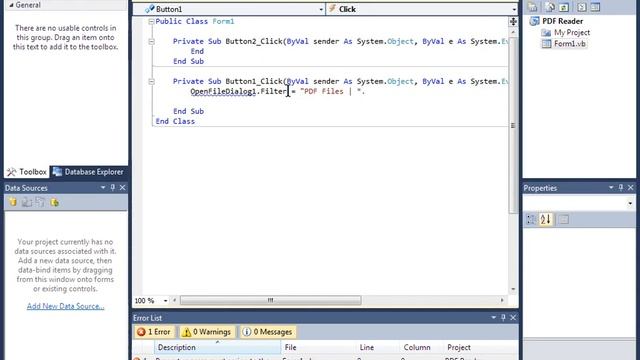Click editor vertical scroll down arrow

(x=513, y=289)
